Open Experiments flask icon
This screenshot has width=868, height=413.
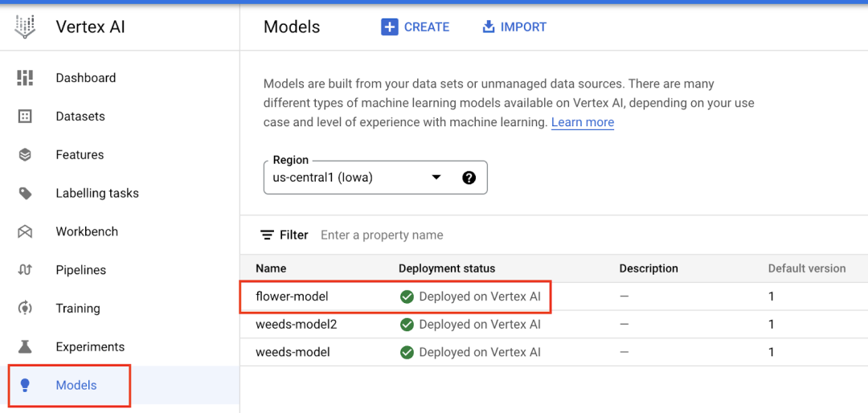tap(25, 347)
